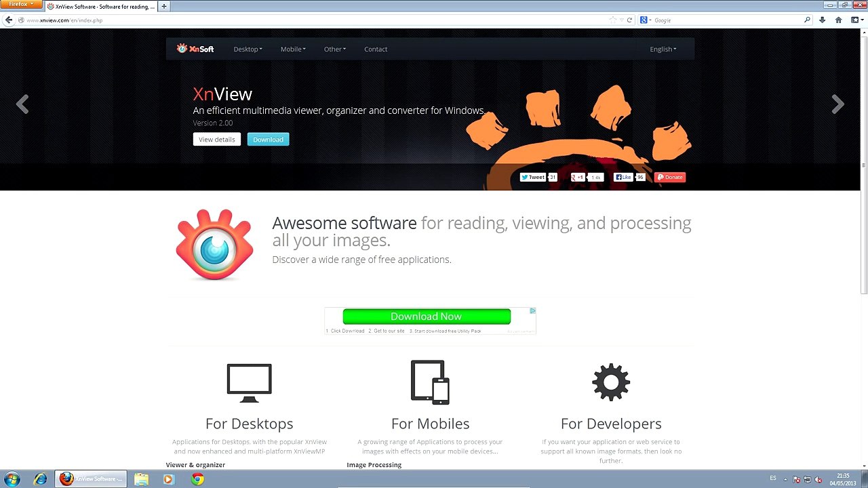Click the XnView Software taskbar button
This screenshot has width=868, height=488.
click(x=91, y=479)
